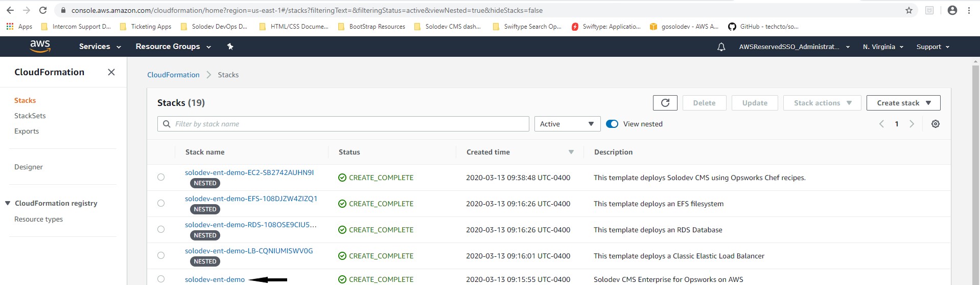Select radio for solodev-ent-demo-LB stack
980x285 pixels.
point(161,255)
